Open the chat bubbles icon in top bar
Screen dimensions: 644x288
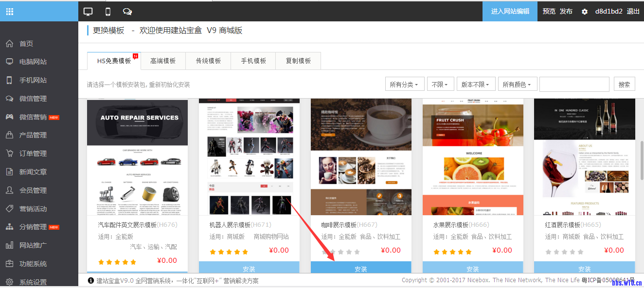(127, 12)
